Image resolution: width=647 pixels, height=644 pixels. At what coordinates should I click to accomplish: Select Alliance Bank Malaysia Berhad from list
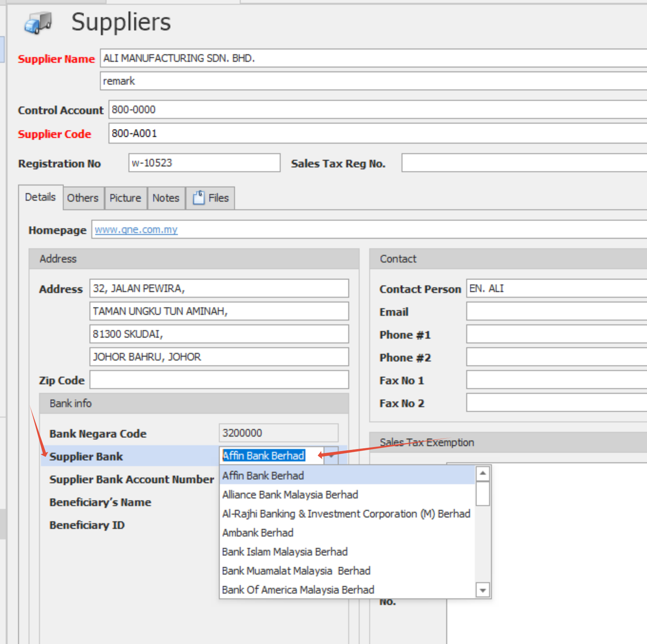click(347, 495)
